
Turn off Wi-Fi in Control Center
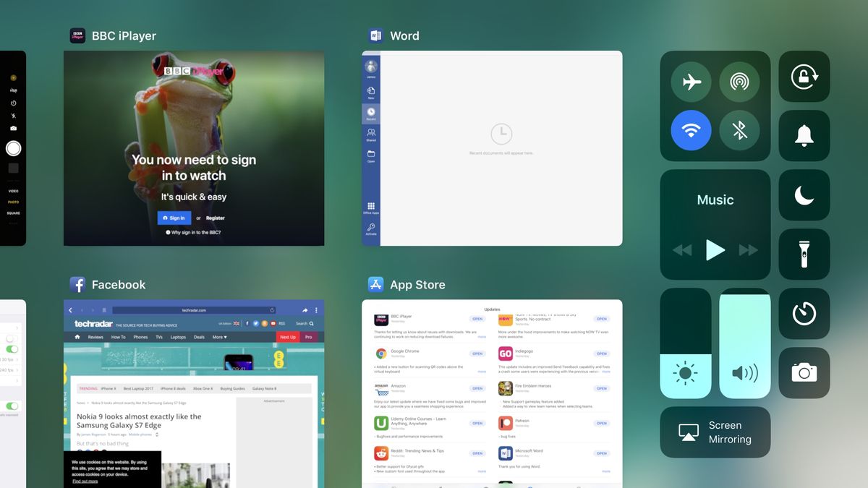point(692,130)
